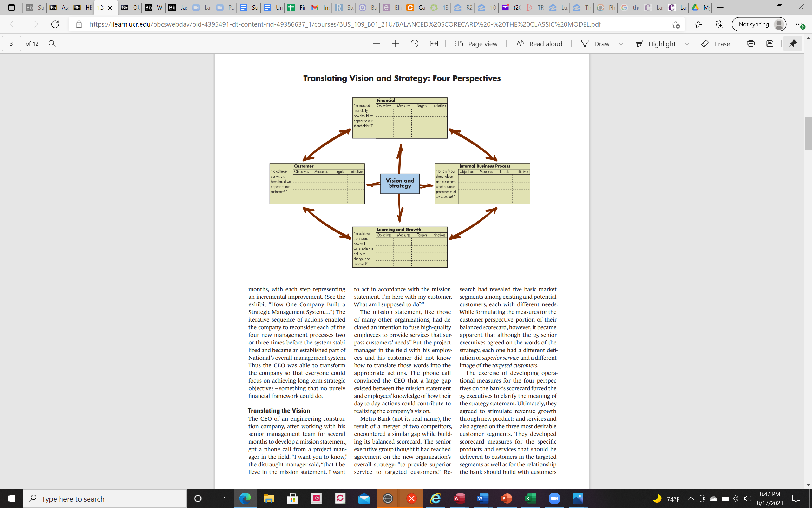Zoom out the PDF with minus icon
Image resolution: width=812 pixels, height=508 pixels.
(x=376, y=44)
